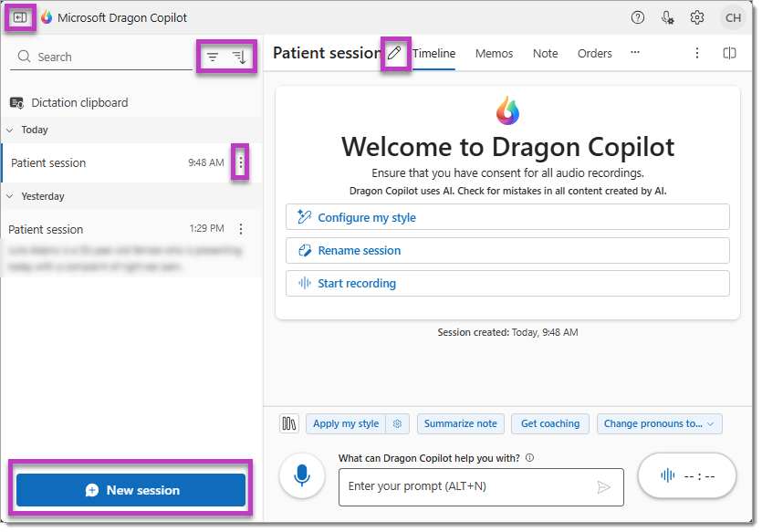This screenshot has height=532, width=762.
Task: Click the New session button
Action: coord(131,490)
